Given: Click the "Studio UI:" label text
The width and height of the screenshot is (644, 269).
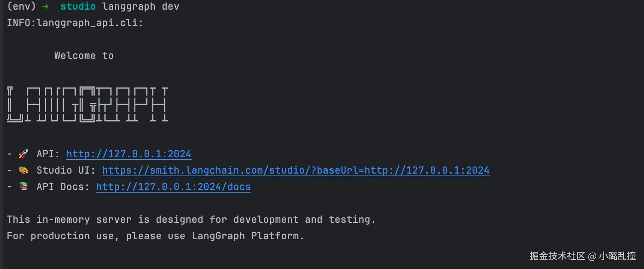Looking at the screenshot, I should coord(66,170).
